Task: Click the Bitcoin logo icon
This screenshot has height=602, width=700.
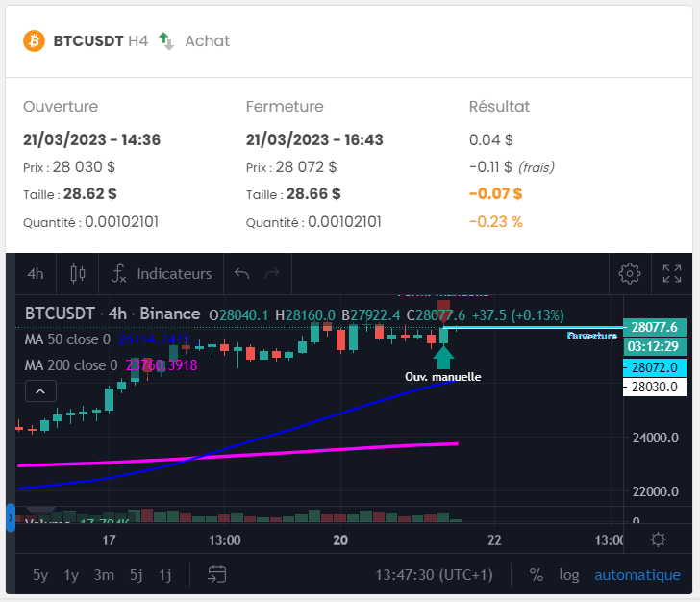Action: (34, 40)
